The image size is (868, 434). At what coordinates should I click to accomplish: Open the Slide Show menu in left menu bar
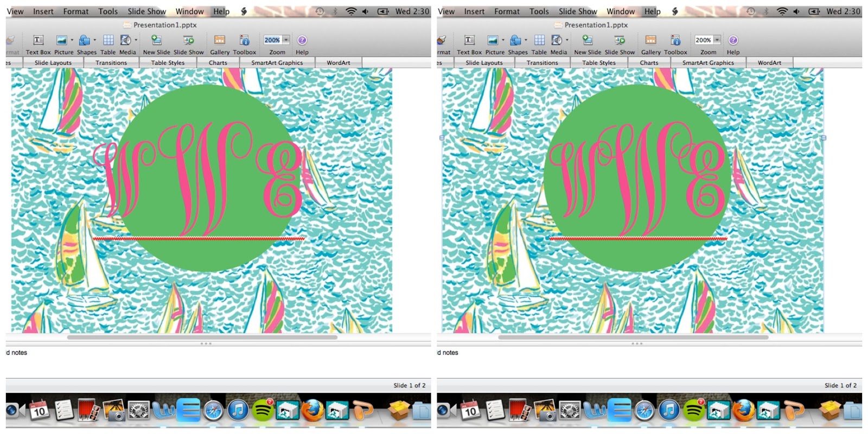(147, 11)
